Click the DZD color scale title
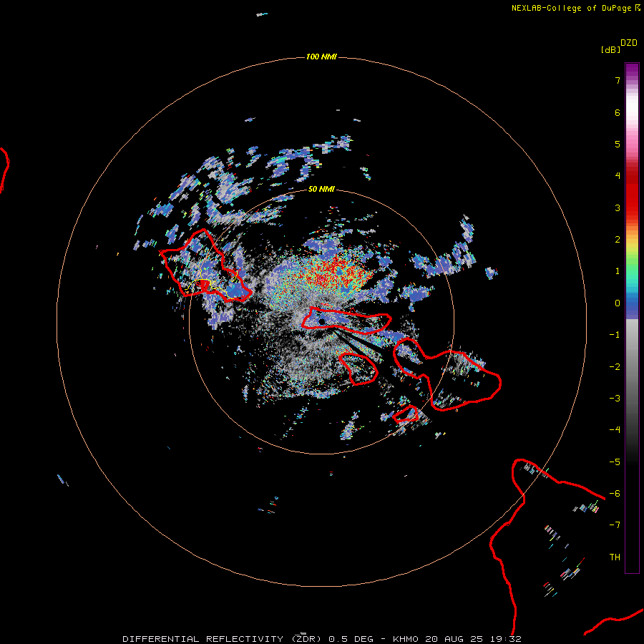This screenshot has width=644, height=644. [x=629, y=43]
